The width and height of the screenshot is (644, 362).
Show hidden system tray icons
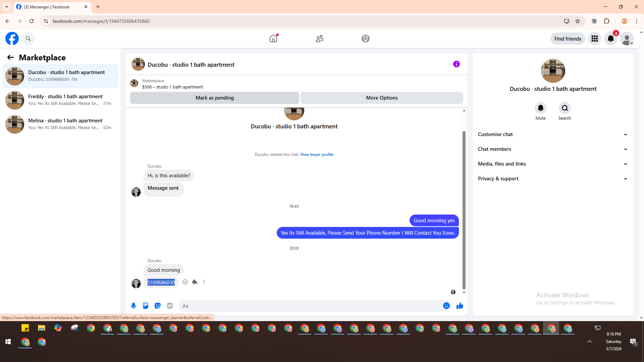point(590,342)
